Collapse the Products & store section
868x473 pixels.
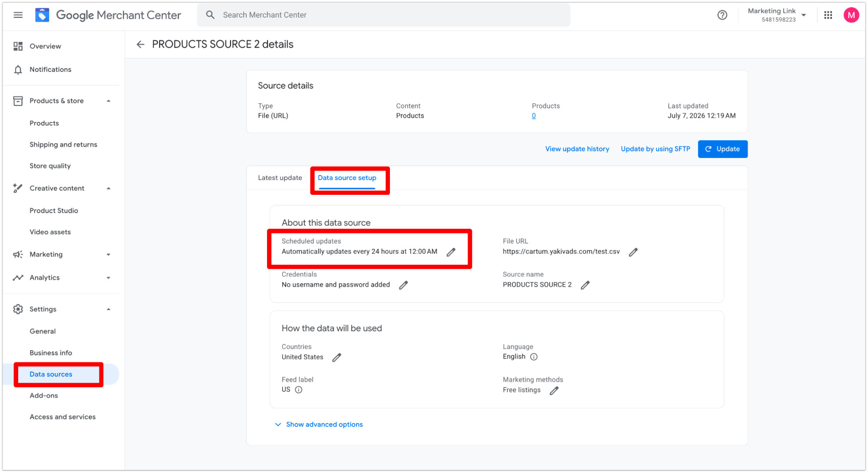109,101
